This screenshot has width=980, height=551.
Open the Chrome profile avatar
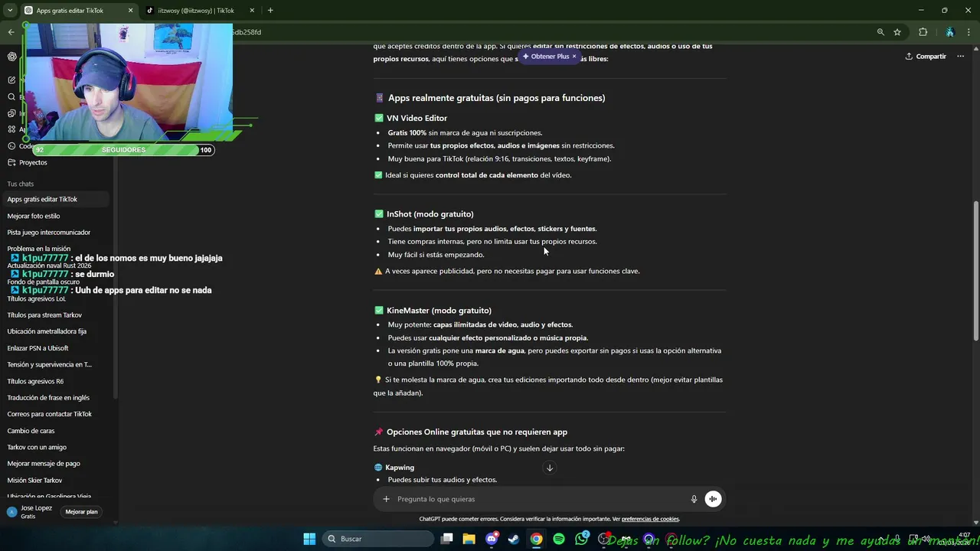point(949,32)
